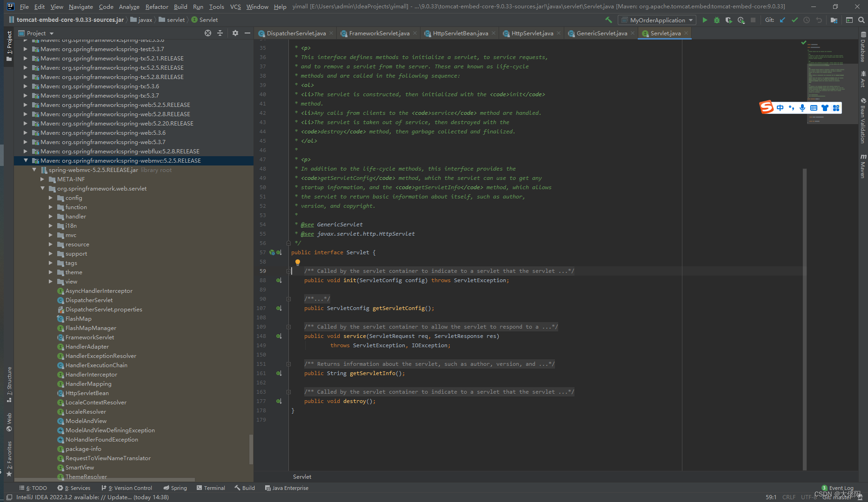Open the Refactor menu
Screen dimensions: 868x502
(157, 7)
